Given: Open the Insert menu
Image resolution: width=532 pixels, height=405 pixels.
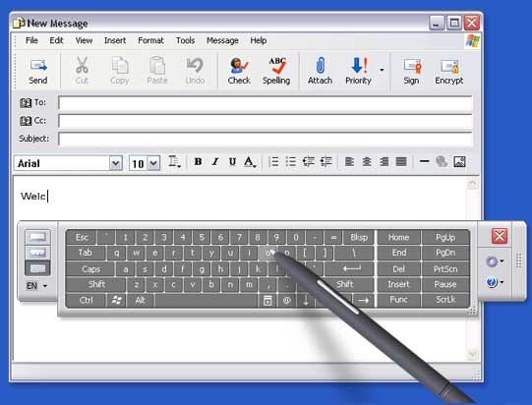Looking at the screenshot, I should [x=115, y=40].
